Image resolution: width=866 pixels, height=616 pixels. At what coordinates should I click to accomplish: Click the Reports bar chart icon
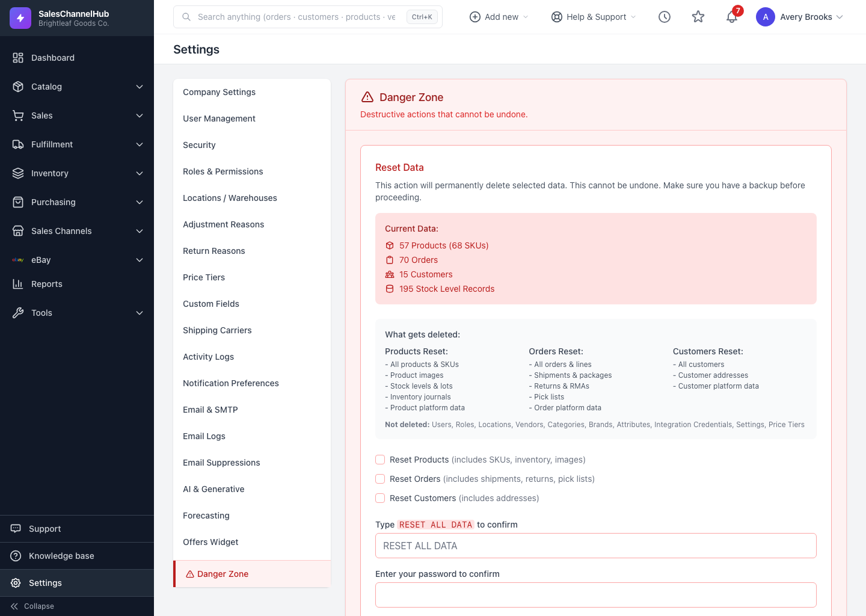pos(18,284)
